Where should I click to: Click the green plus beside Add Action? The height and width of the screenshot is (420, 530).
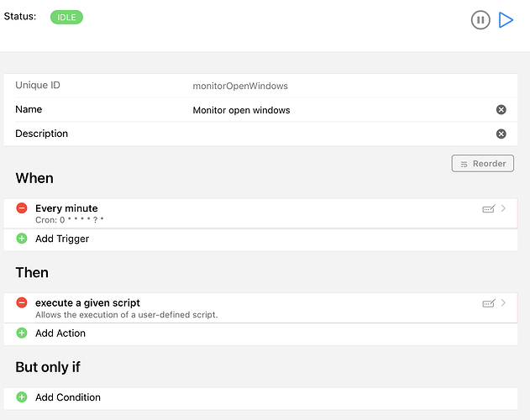(x=22, y=333)
